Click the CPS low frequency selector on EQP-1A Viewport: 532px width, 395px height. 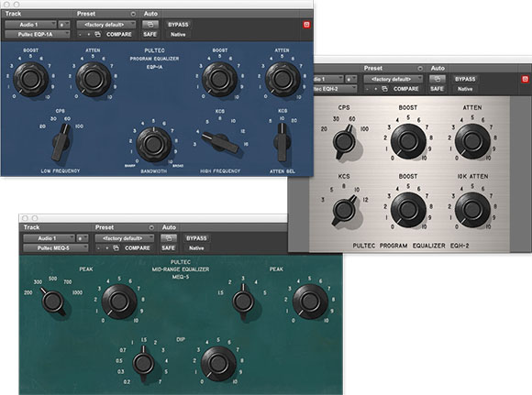[x=61, y=142]
